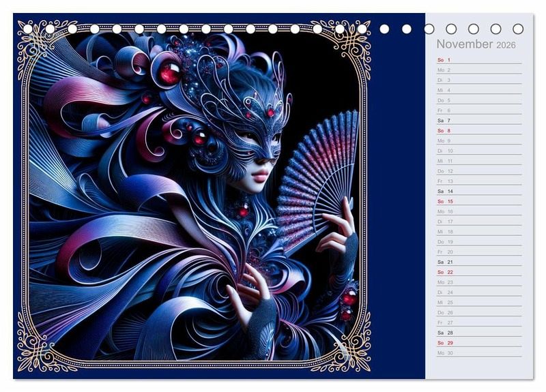Select the date row Di 10
Image resolution: width=546 pixels, height=392 pixels.
pyautogui.click(x=479, y=151)
